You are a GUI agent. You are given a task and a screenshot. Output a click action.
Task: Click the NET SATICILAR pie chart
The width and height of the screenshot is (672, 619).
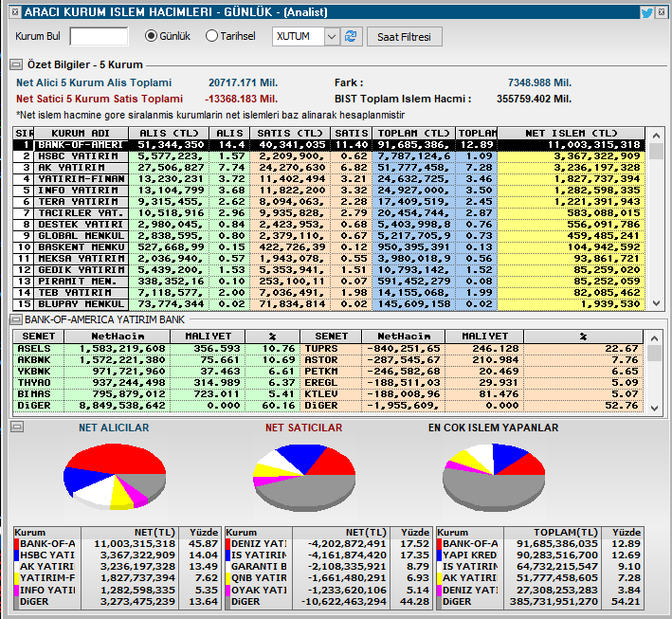[304, 478]
